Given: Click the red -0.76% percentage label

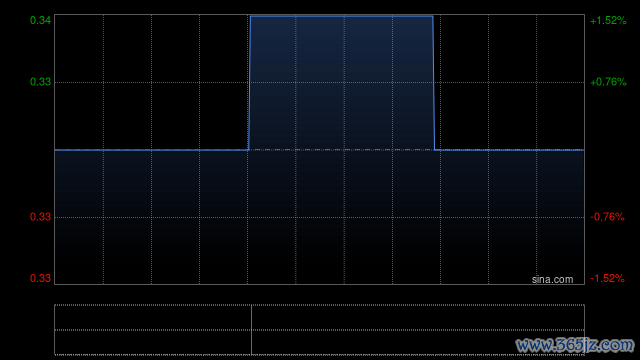Looking at the screenshot, I should [x=607, y=217].
